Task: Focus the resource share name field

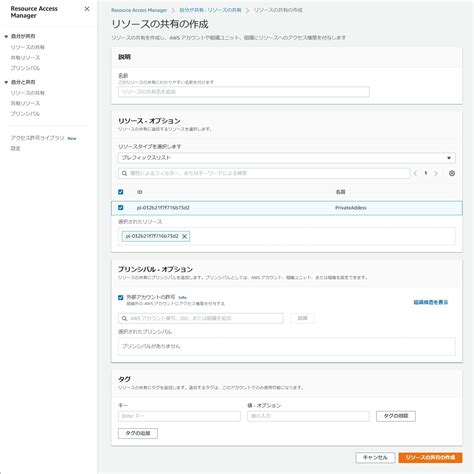Action: coord(244,92)
